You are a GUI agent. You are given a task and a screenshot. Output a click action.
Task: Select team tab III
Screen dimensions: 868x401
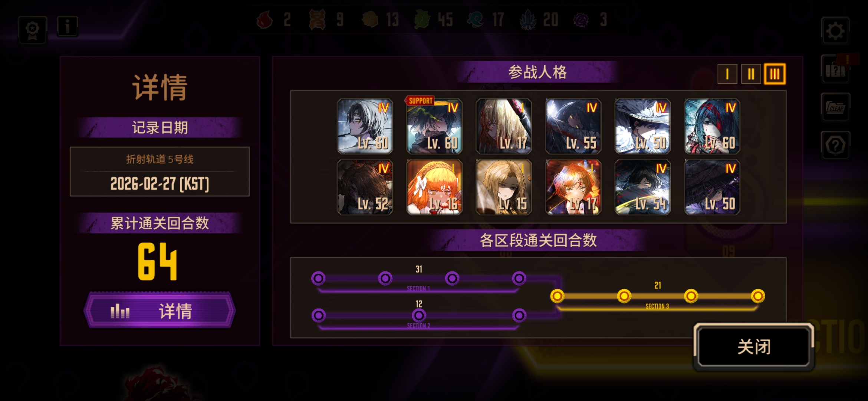point(775,74)
